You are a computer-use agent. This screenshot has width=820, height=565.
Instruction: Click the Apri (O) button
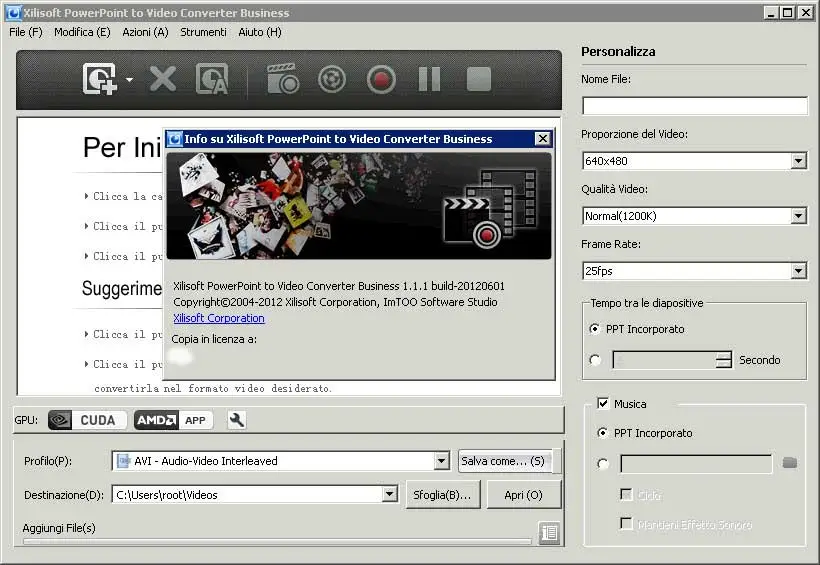tap(523, 494)
